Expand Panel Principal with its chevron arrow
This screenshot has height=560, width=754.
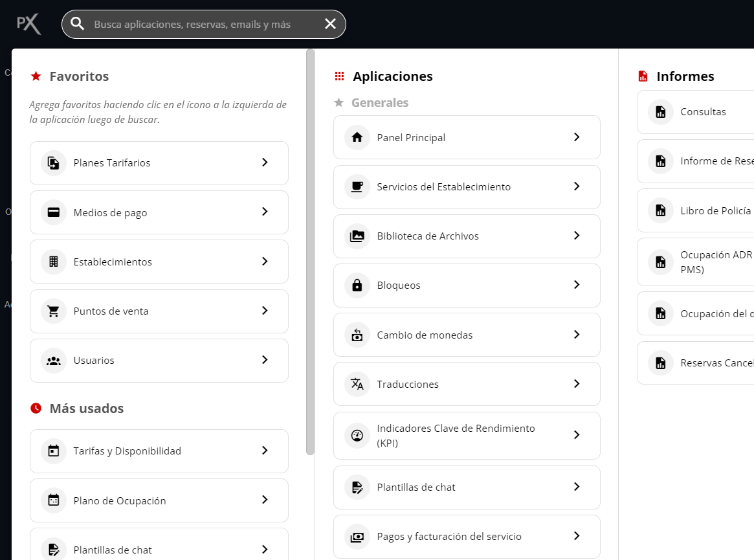577,137
